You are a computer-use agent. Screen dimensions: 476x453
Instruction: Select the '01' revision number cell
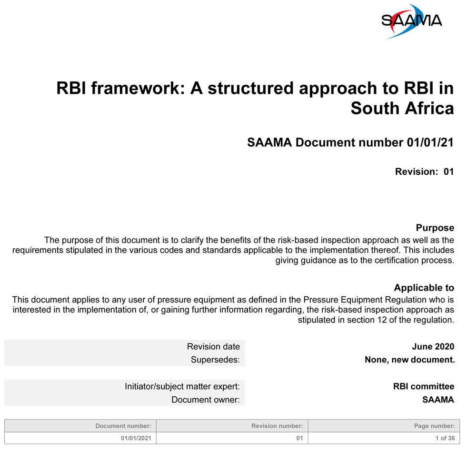tap(232, 438)
